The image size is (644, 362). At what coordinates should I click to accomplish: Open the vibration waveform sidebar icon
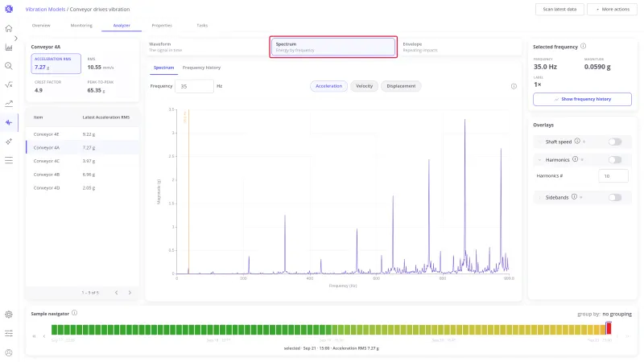[9, 122]
